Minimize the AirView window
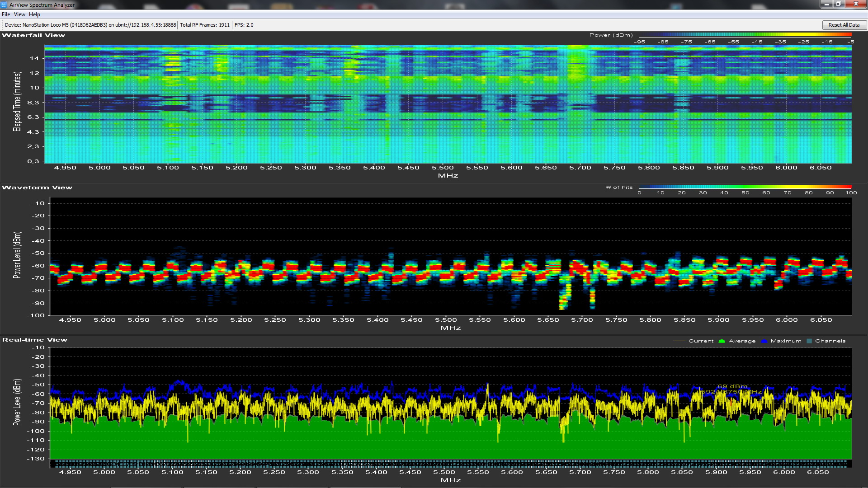868x488 pixels. point(826,4)
